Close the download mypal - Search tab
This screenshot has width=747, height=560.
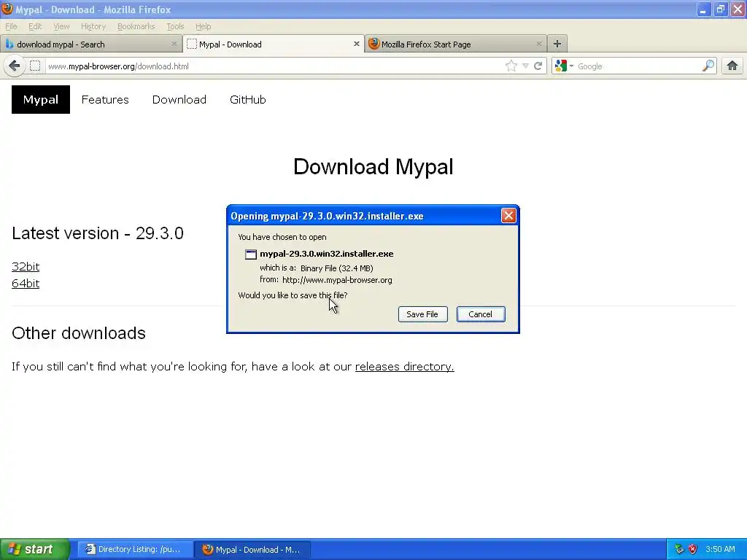tap(174, 44)
